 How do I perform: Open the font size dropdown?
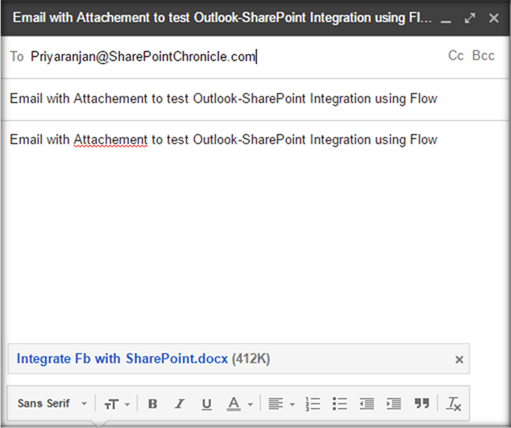(117, 404)
